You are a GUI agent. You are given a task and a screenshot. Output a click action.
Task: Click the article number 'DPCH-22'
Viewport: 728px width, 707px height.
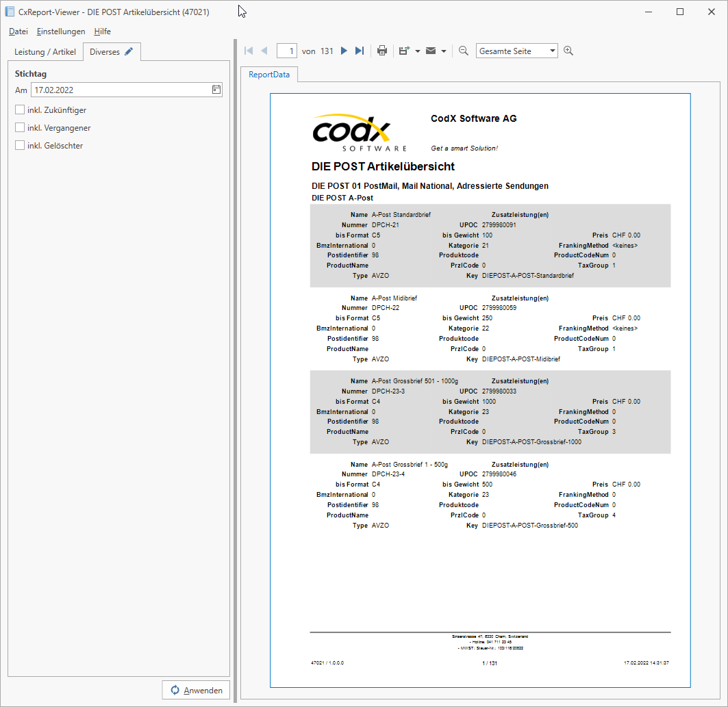point(386,307)
